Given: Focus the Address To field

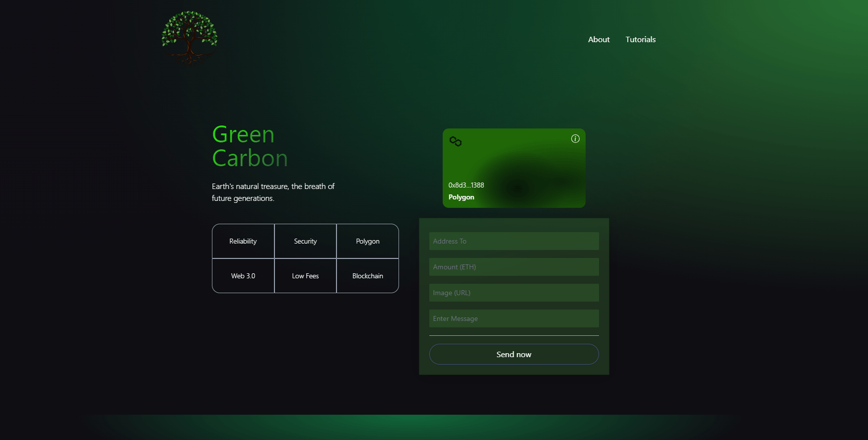Looking at the screenshot, I should point(514,241).
